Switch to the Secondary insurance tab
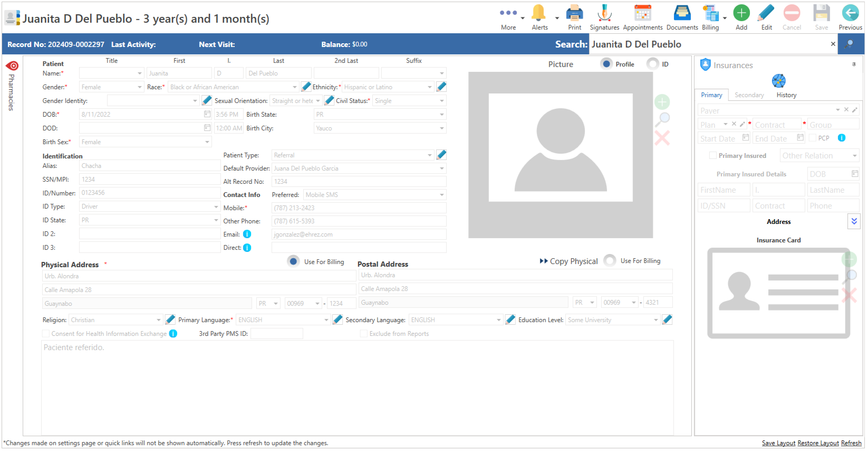The width and height of the screenshot is (868, 451). 749,95
